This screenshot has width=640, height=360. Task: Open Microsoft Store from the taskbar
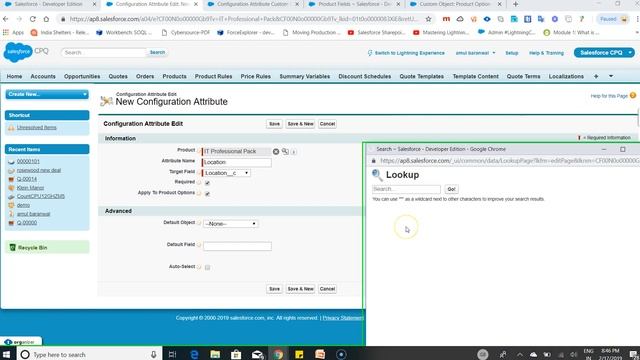click(x=236, y=354)
